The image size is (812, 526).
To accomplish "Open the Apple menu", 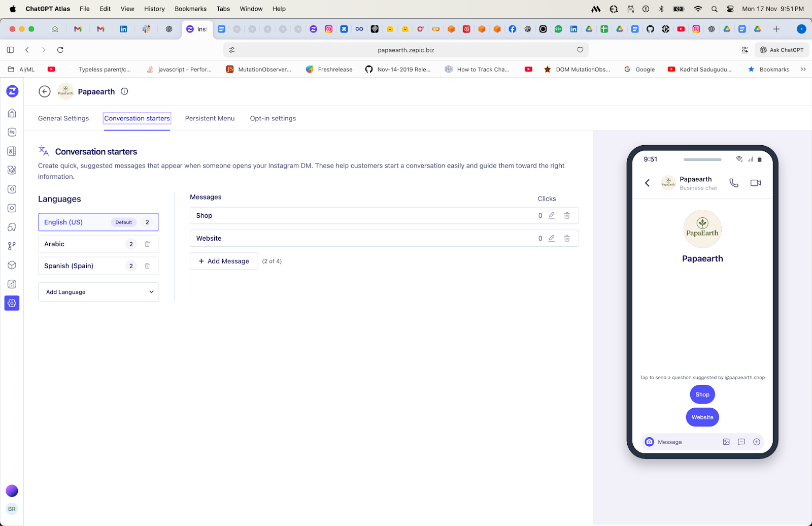I will point(13,9).
